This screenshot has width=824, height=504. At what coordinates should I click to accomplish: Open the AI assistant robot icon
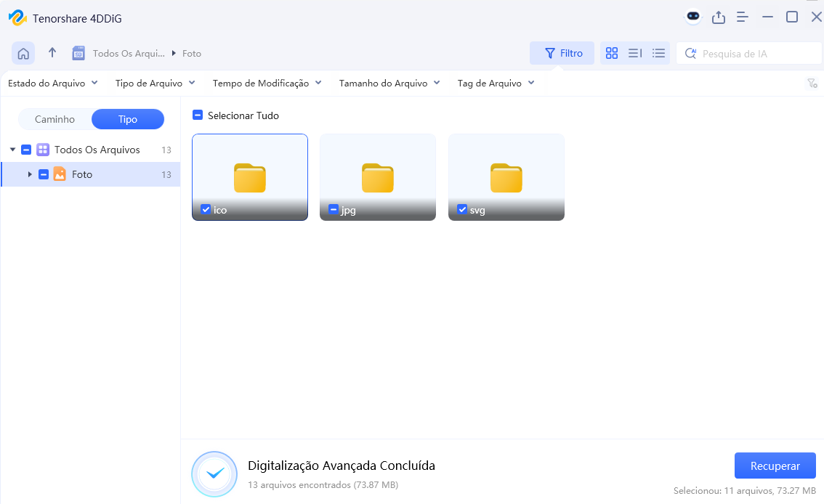693,17
